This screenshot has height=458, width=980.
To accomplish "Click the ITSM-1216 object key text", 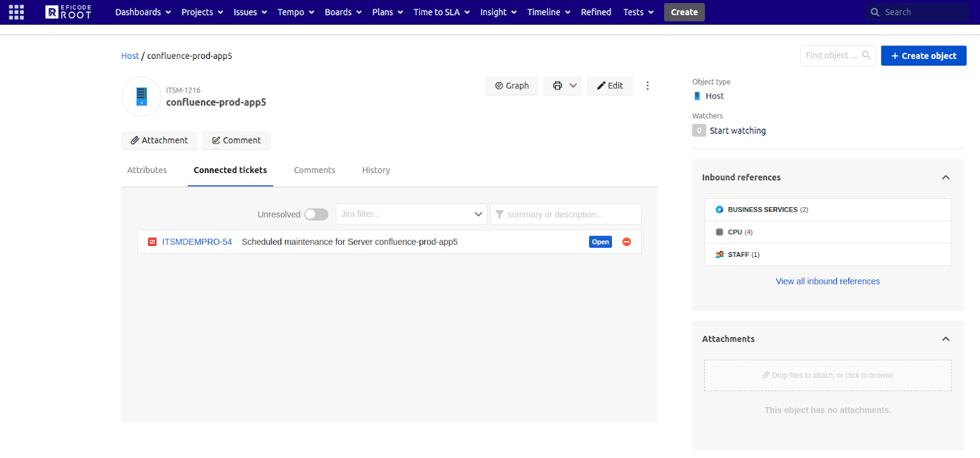I will (183, 90).
